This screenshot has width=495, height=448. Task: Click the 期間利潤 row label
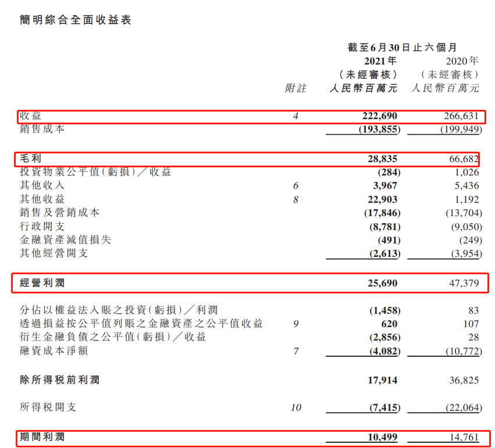click(x=42, y=437)
